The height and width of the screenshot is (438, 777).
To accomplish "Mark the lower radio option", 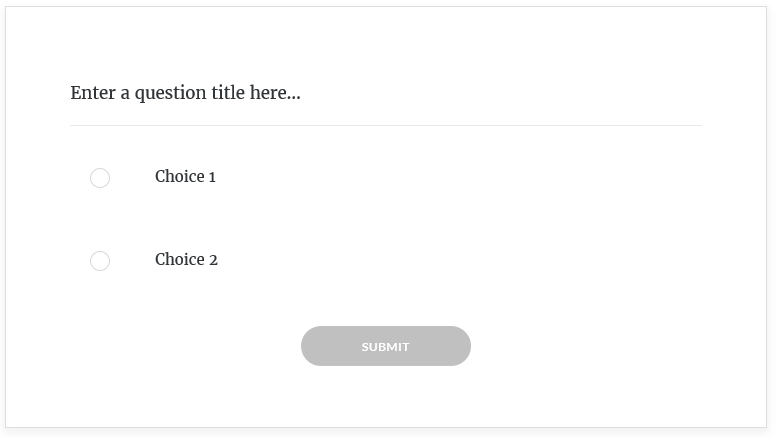I will point(100,261).
